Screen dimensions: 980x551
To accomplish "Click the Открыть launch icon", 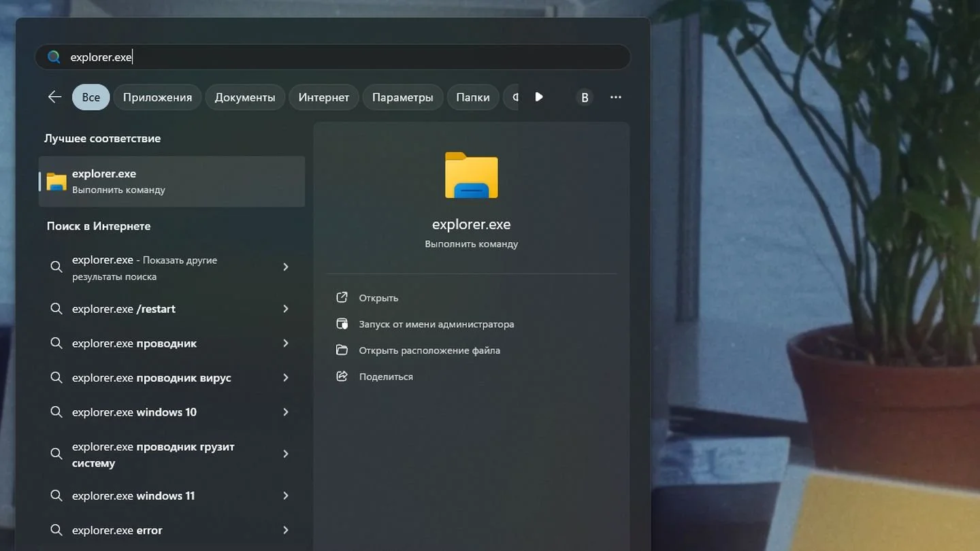I will tap(342, 298).
